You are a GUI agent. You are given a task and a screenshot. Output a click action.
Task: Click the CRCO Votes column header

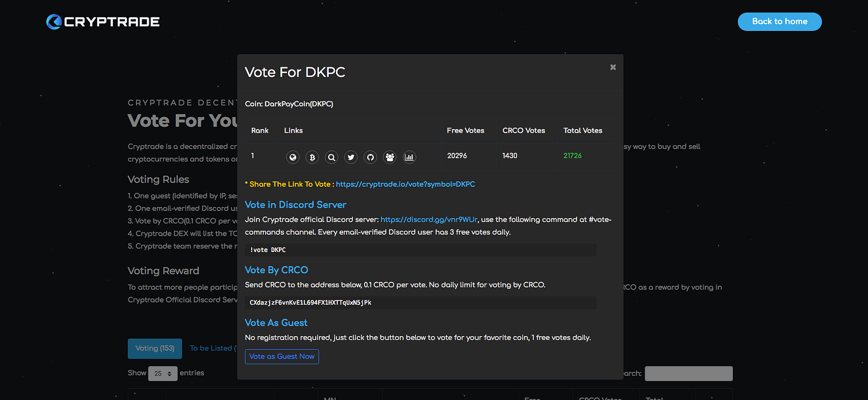(524, 131)
